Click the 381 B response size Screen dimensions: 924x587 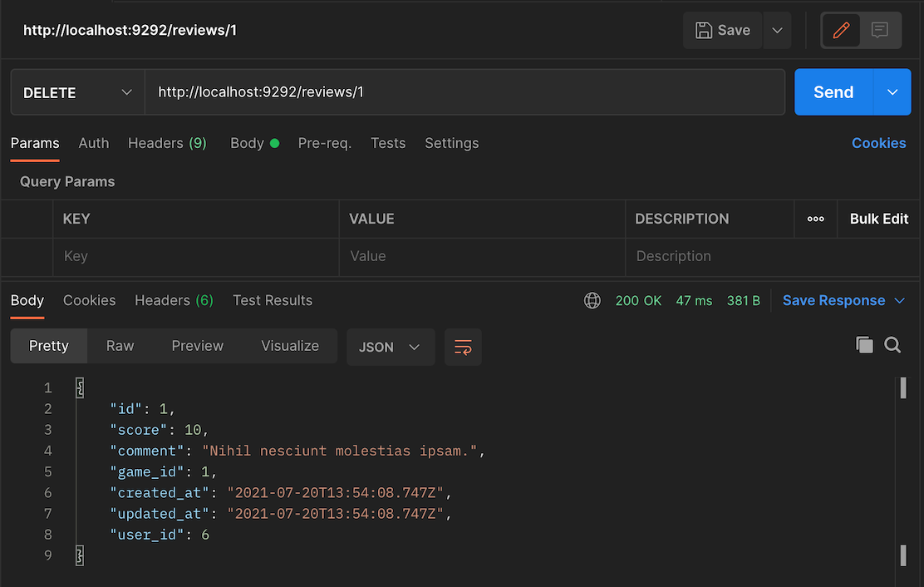click(743, 301)
